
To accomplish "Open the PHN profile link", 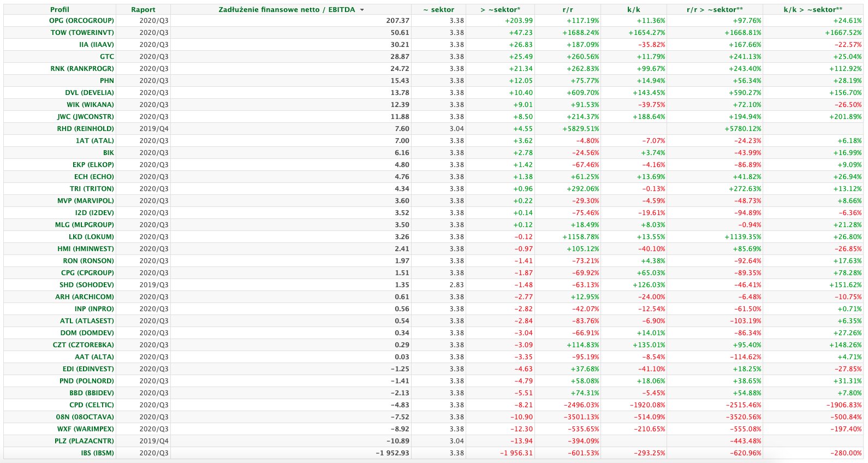I will click(x=107, y=80).
